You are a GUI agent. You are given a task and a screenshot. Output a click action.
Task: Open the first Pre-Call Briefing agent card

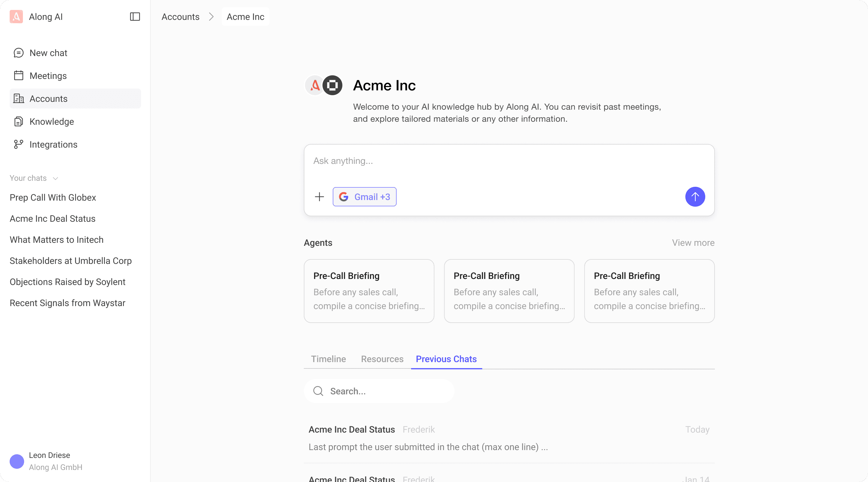pyautogui.click(x=369, y=291)
